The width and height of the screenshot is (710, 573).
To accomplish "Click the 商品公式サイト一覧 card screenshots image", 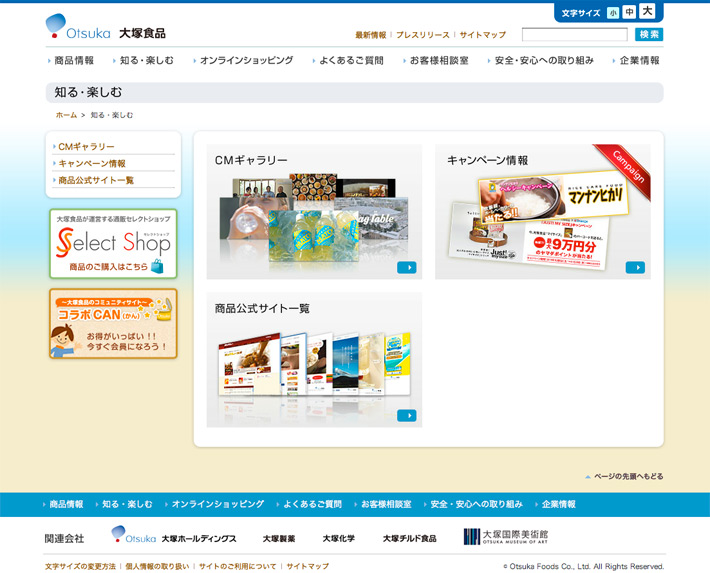I will point(314,365).
